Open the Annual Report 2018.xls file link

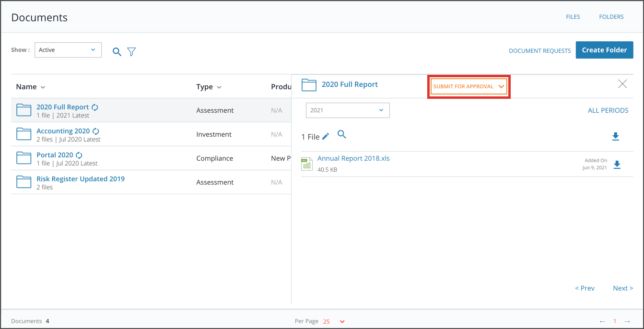pos(353,158)
